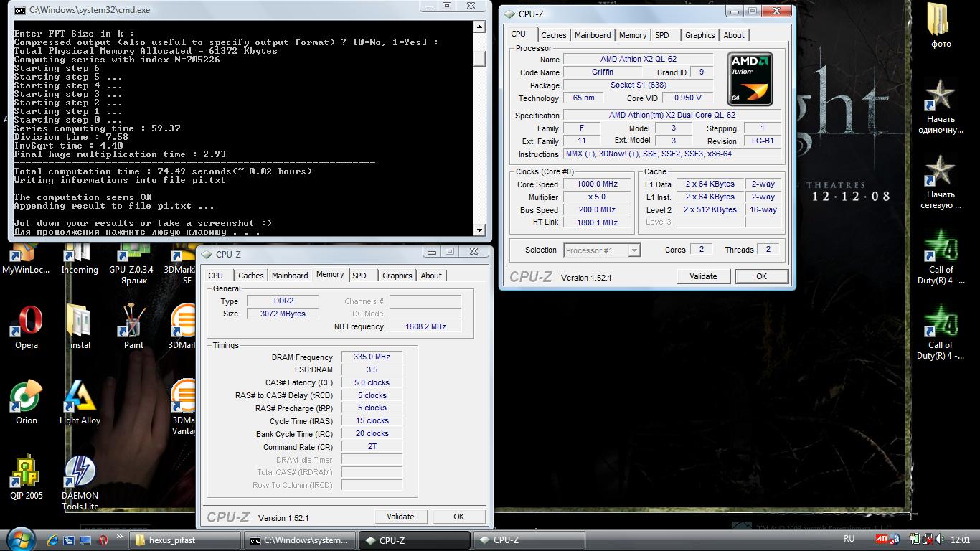Click the Opera quick launch icon
Image resolution: width=980 pixels, height=551 pixels.
coord(103,540)
